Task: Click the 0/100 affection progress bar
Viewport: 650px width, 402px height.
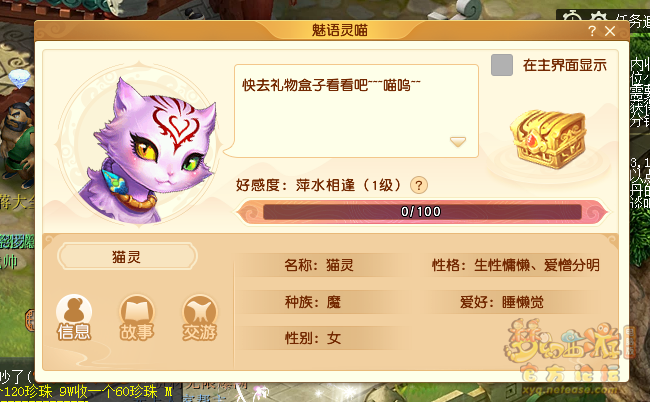Action: point(422,212)
